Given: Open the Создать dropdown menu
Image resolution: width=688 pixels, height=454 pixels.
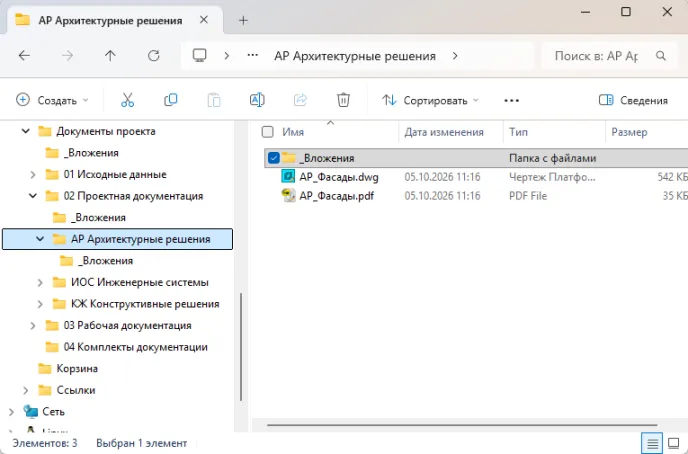Looking at the screenshot, I should tap(52, 100).
